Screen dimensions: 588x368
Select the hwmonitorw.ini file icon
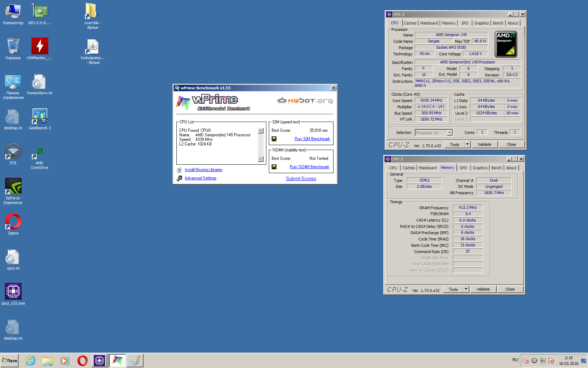click(40, 84)
